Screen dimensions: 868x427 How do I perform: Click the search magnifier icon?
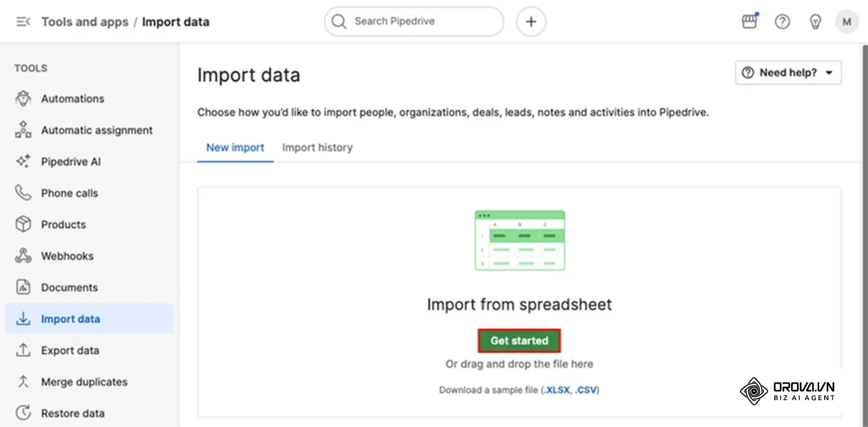339,22
